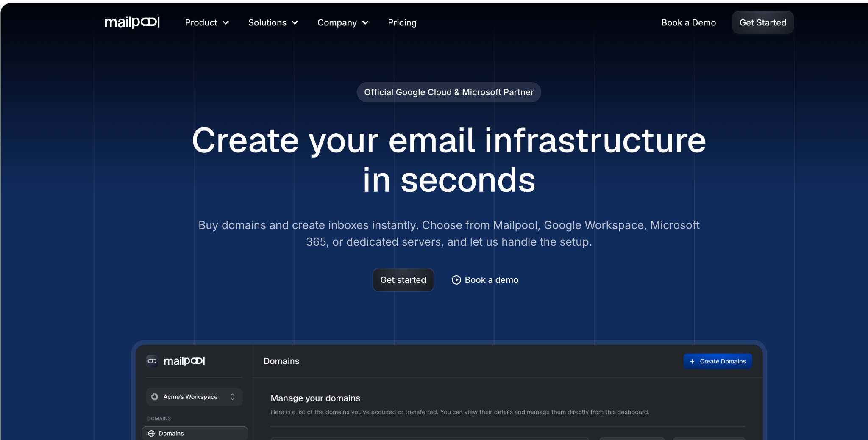The height and width of the screenshot is (440, 868).
Task: Click the "DOMAINS" sidebar section label
Action: coord(159,418)
